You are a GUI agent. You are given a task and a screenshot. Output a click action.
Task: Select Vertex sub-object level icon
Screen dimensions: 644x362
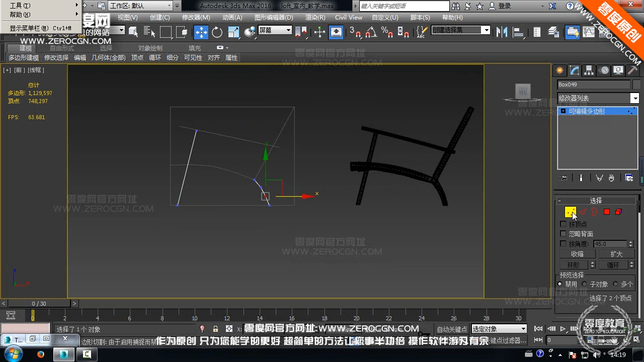point(570,212)
